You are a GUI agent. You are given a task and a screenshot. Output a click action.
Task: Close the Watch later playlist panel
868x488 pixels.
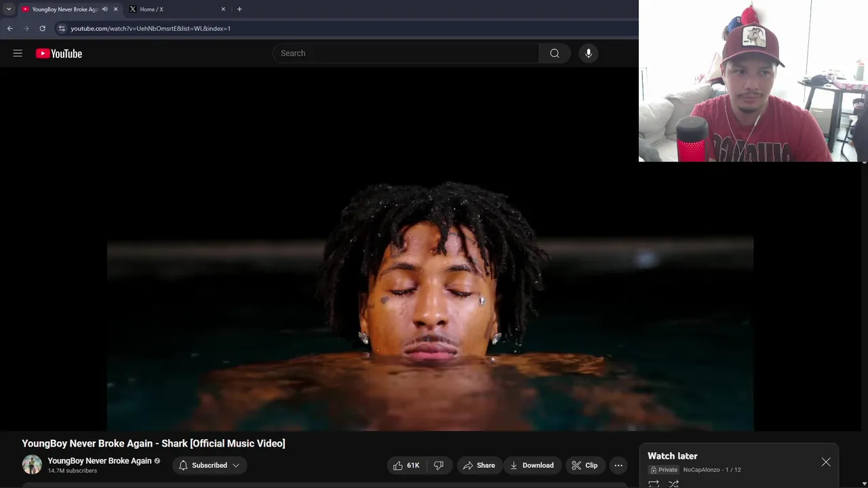point(826,462)
